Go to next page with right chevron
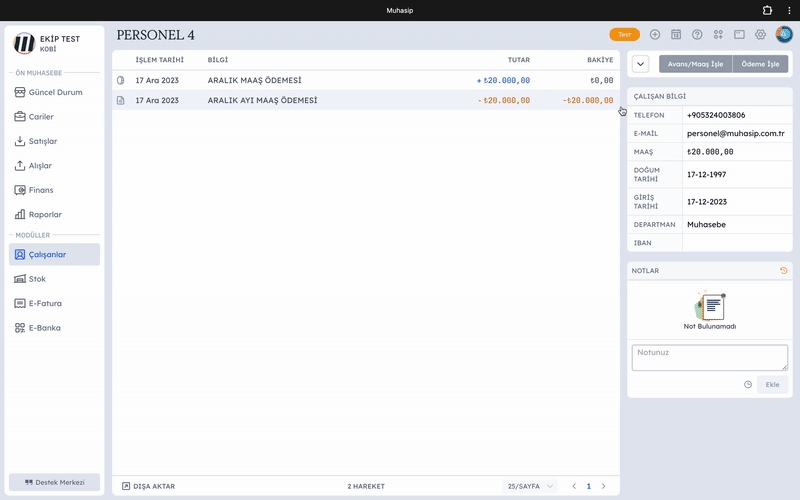Viewport: 800px width, 500px height. (603, 486)
